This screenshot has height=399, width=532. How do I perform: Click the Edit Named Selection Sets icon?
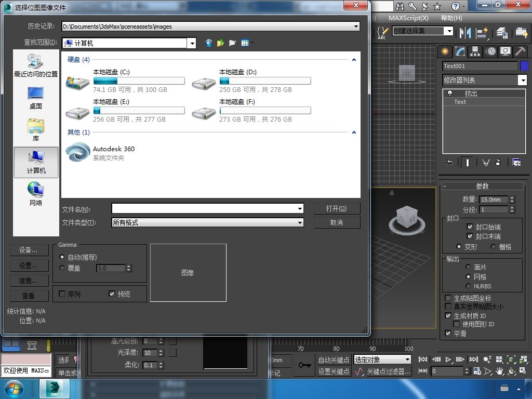[x=382, y=33]
